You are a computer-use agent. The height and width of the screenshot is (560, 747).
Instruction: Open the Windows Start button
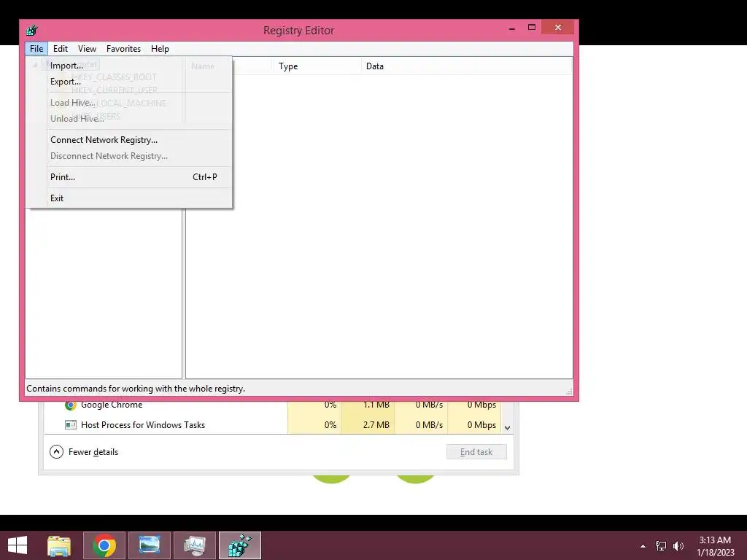pyautogui.click(x=18, y=545)
